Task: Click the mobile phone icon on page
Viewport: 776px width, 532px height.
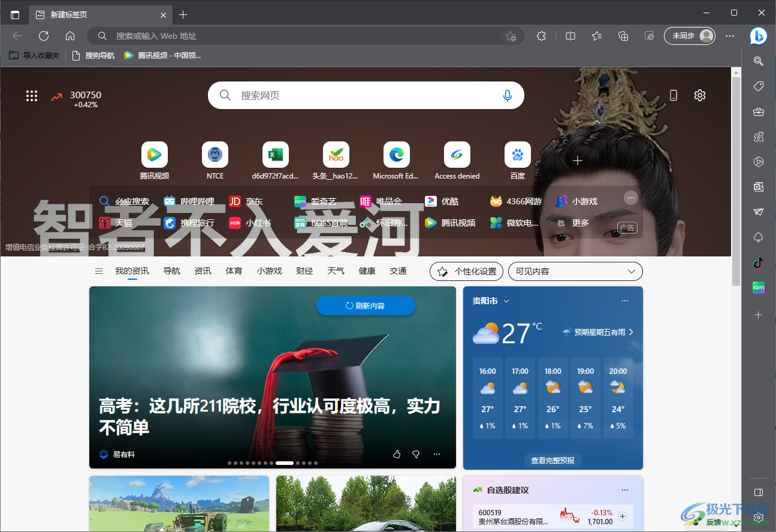Action: tap(674, 95)
